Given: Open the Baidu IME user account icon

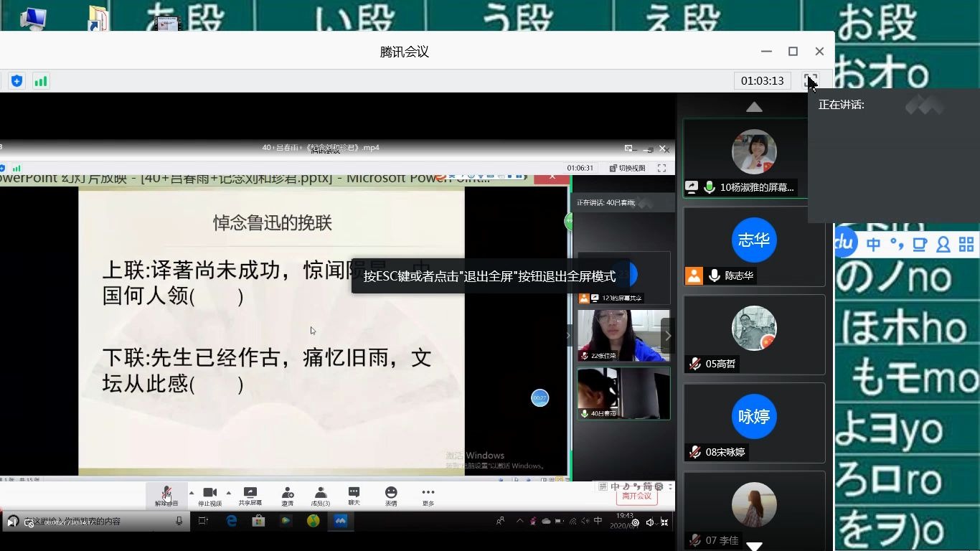Looking at the screenshot, I should (x=943, y=245).
